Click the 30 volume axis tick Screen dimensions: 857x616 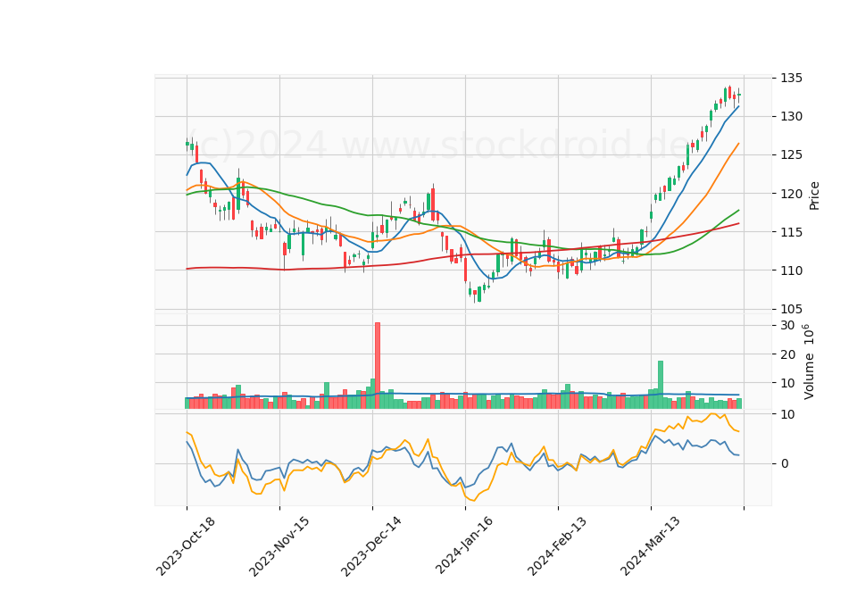[x=787, y=326]
